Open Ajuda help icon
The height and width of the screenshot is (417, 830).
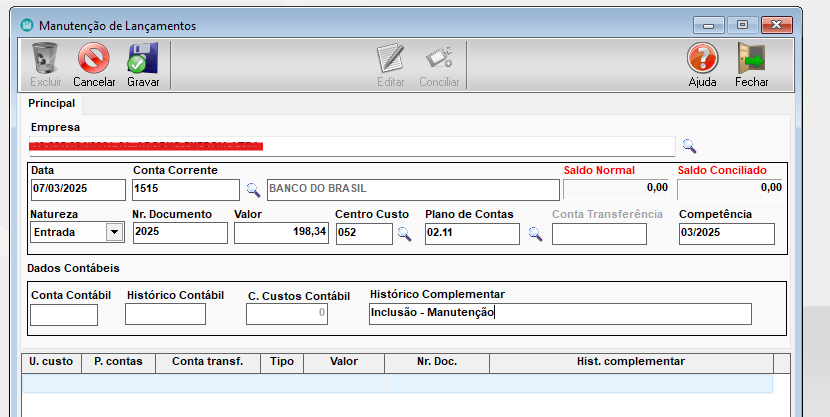(x=702, y=60)
